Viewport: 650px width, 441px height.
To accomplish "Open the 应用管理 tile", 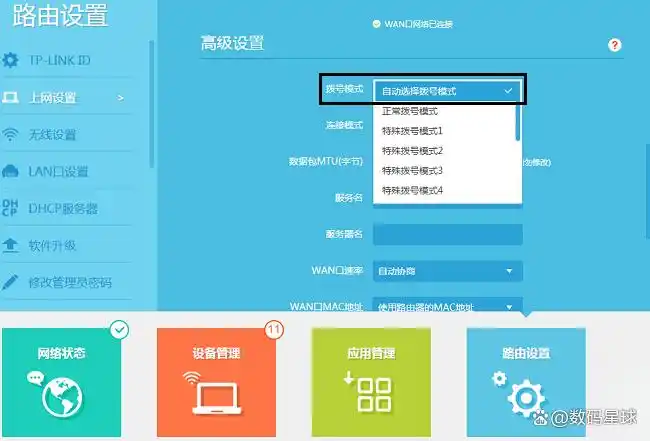I will point(371,382).
